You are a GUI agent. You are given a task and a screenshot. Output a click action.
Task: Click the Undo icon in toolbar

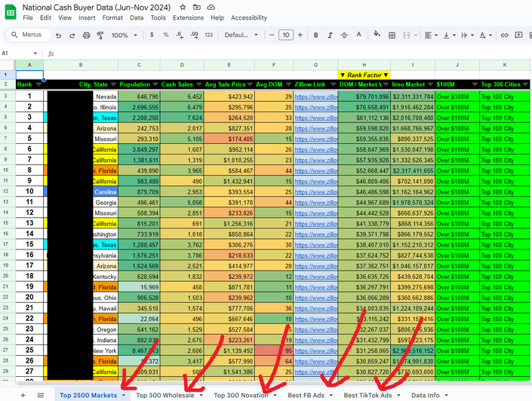pyautogui.click(x=58, y=35)
